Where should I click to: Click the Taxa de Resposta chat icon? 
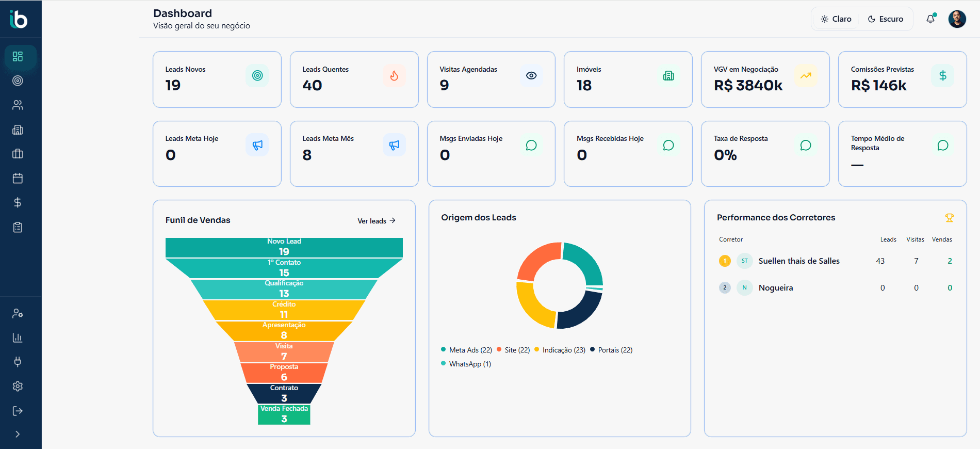pyautogui.click(x=806, y=146)
